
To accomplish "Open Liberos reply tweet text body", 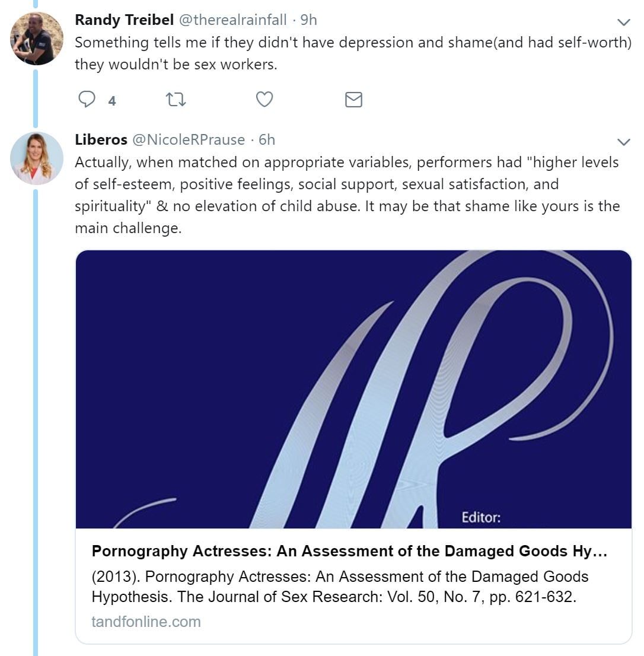I will 347,195.
